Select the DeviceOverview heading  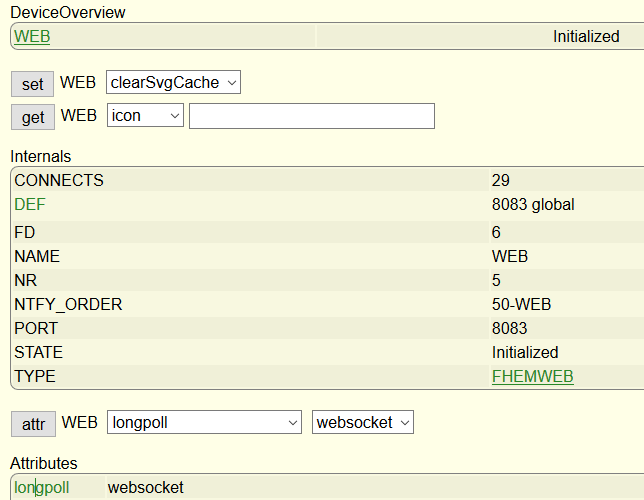point(68,12)
